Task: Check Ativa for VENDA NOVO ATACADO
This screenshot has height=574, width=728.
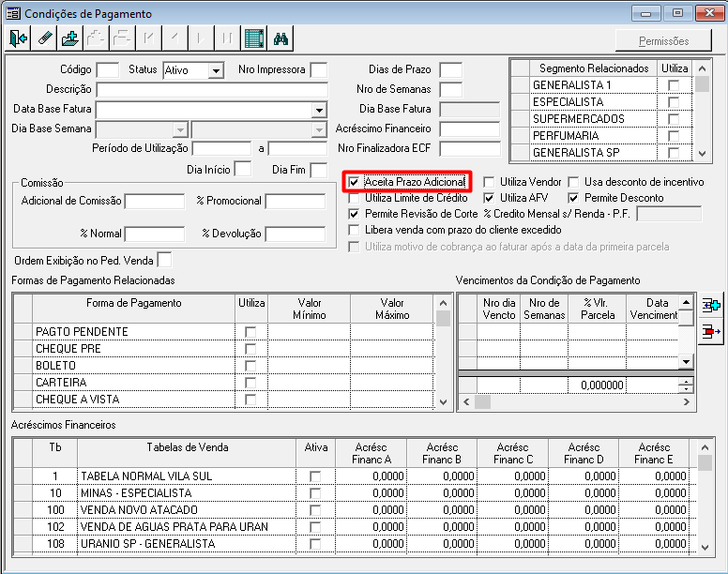Action: 315,510
